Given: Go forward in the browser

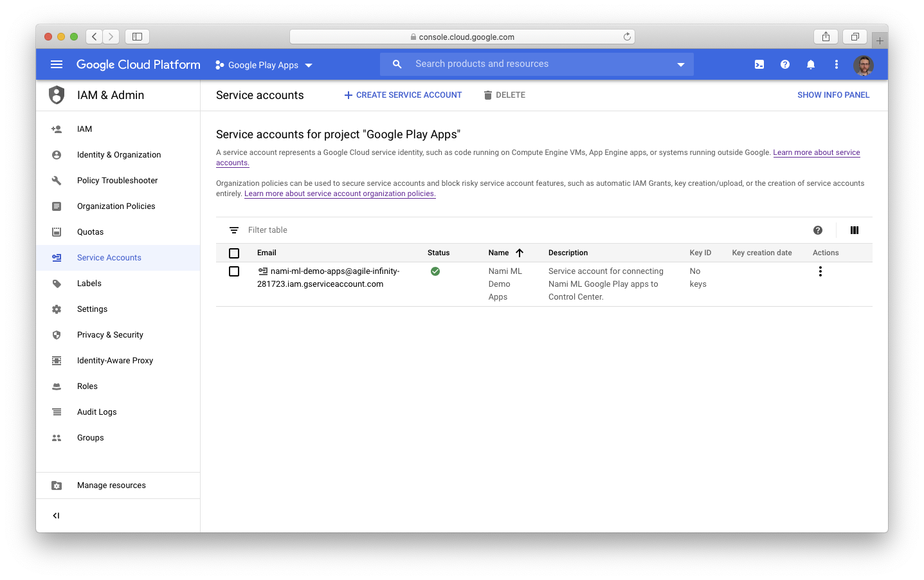Looking at the screenshot, I should [111, 37].
